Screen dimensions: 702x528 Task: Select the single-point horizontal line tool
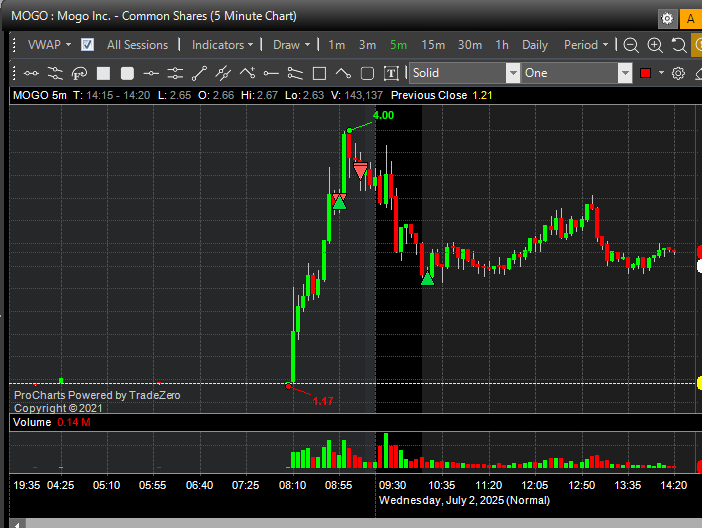(151, 73)
